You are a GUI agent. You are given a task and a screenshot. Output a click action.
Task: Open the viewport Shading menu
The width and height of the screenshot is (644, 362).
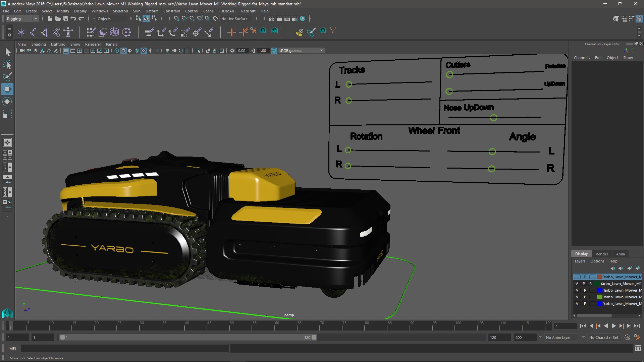[x=39, y=44]
